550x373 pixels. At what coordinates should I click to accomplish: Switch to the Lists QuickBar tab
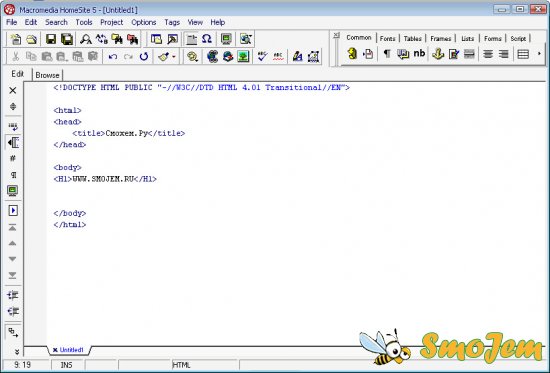(x=468, y=39)
